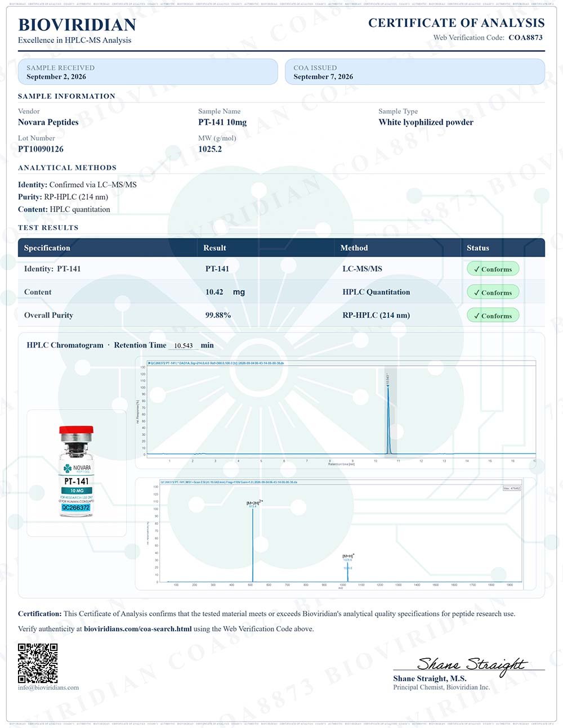Click the LC-MS/MS method cell
The image size is (563, 728).
[x=362, y=269]
